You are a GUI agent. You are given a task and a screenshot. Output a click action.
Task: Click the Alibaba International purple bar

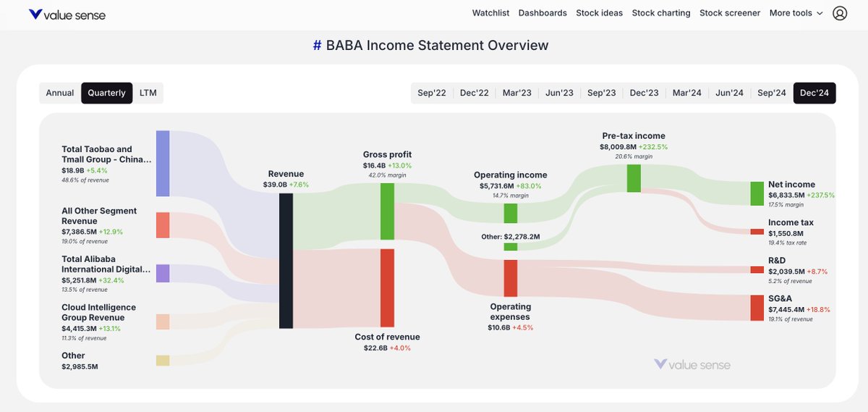point(163,273)
